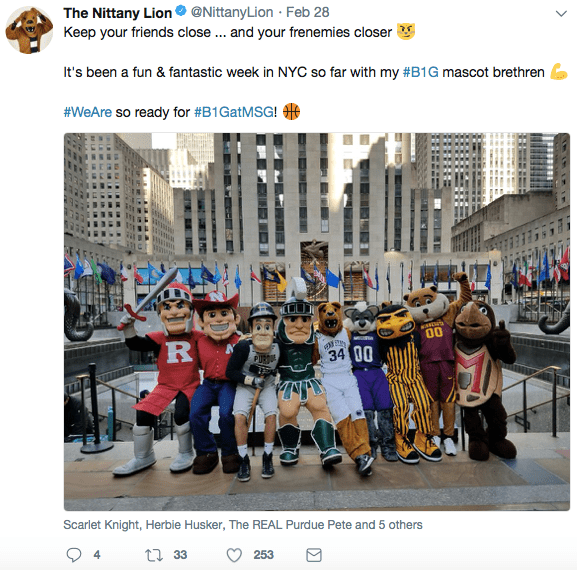Click the reply speech bubble icon

click(x=74, y=555)
